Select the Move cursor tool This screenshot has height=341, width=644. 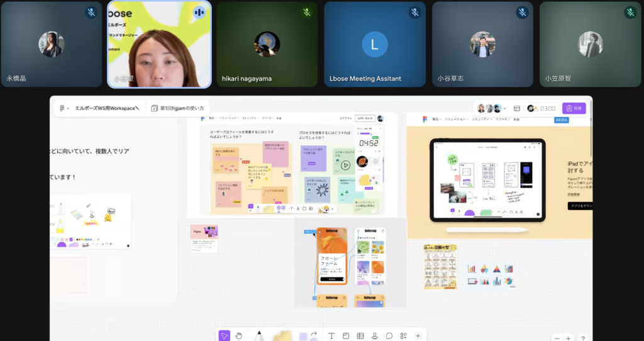click(225, 335)
